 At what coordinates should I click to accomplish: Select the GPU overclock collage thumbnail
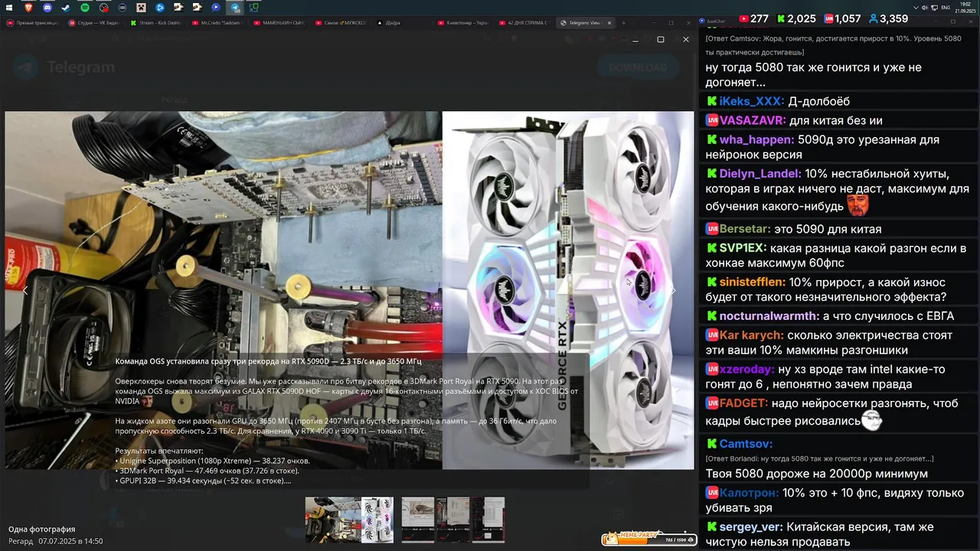click(349, 520)
